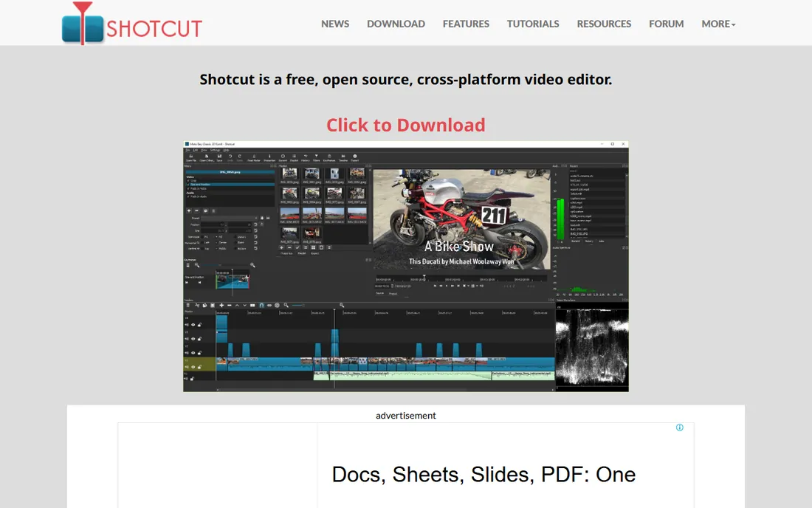Expand the MORE dropdown menu
The image size is (812, 508).
(718, 24)
